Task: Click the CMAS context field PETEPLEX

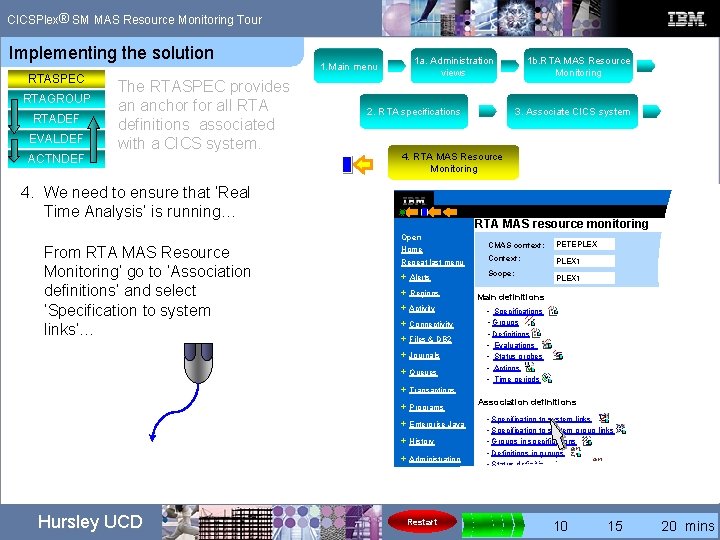Action: 584,244
